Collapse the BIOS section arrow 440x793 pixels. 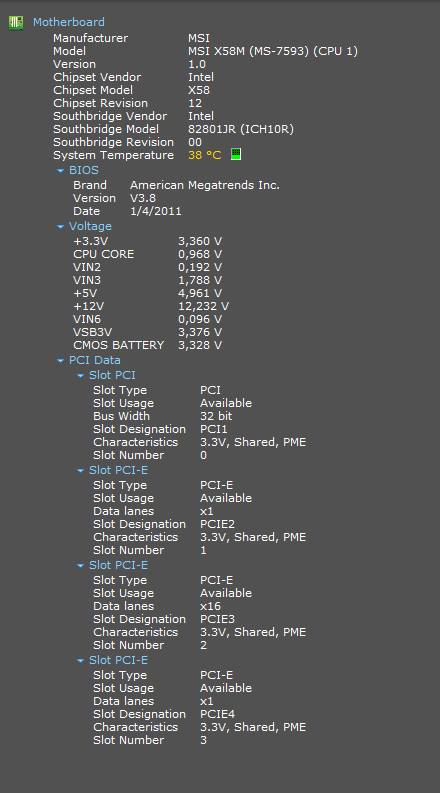pyautogui.click(x=61, y=171)
